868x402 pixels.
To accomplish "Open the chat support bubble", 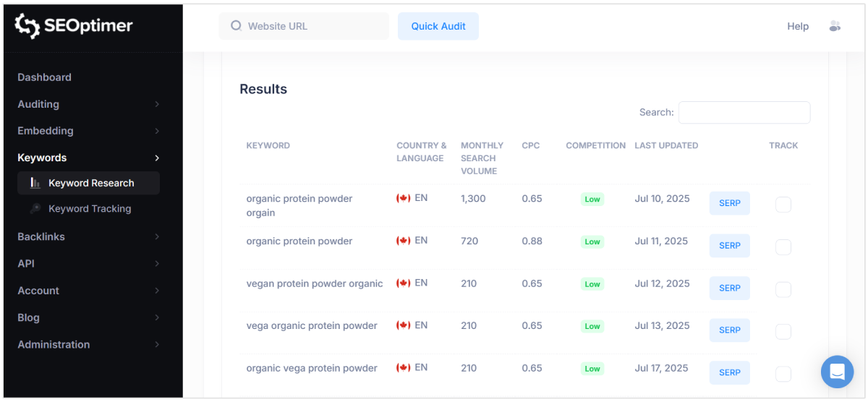I will coord(837,372).
